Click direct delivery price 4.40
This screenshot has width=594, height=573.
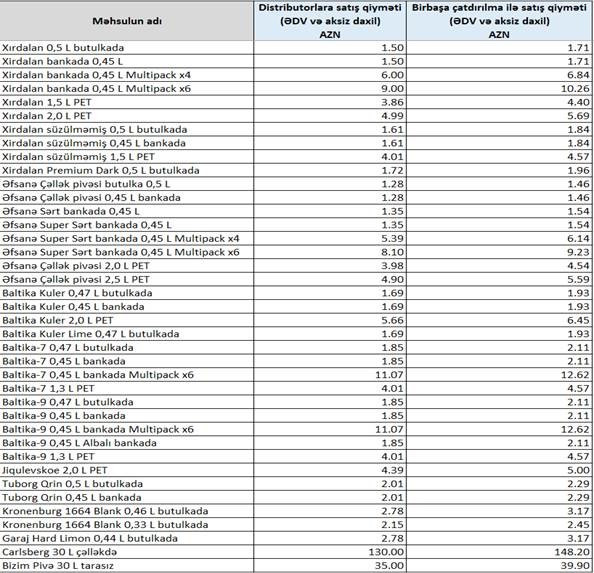coord(499,102)
